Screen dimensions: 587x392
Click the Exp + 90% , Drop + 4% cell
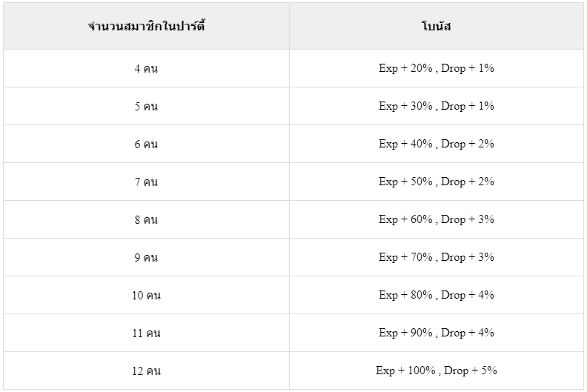436,333
